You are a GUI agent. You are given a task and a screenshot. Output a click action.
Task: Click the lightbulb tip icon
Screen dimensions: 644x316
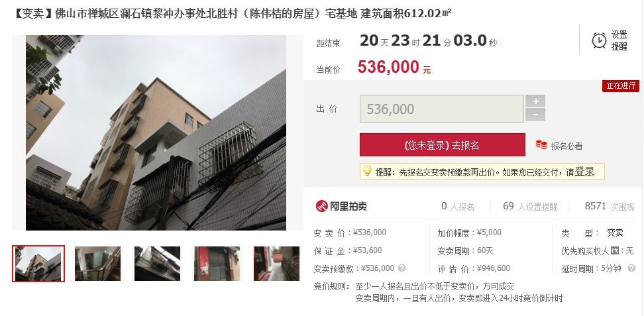367,171
